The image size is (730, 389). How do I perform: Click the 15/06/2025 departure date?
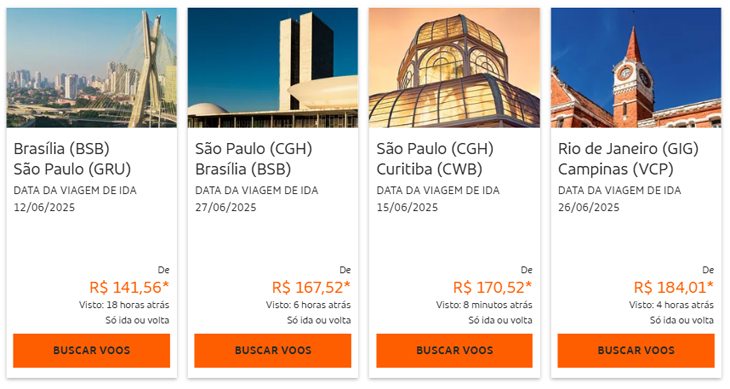click(x=407, y=207)
